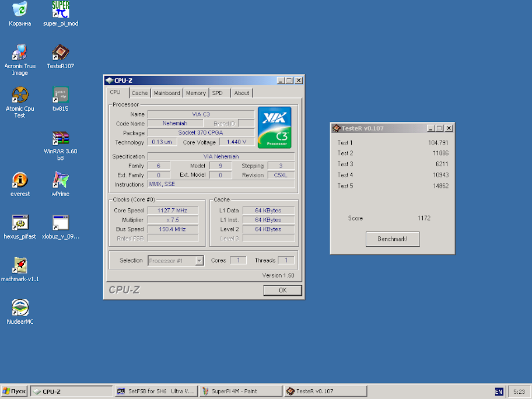Switch to the CPU tab in CPU-Z

click(x=116, y=92)
